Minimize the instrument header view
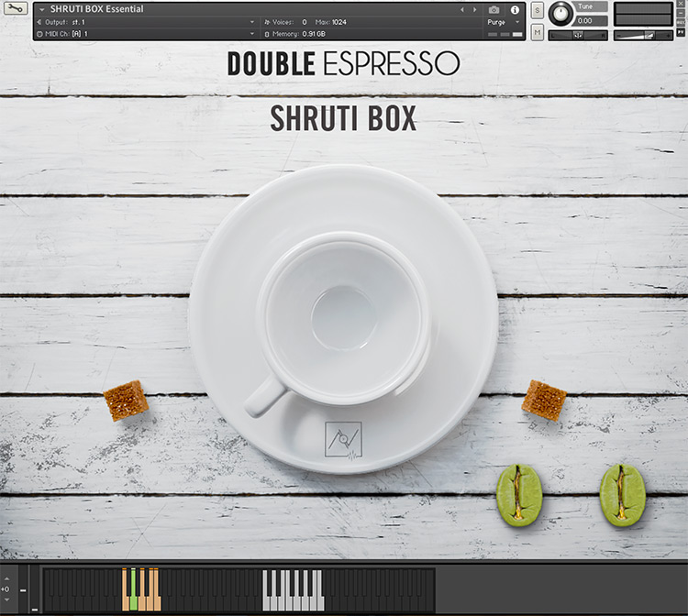688x616 pixels. click(x=680, y=13)
